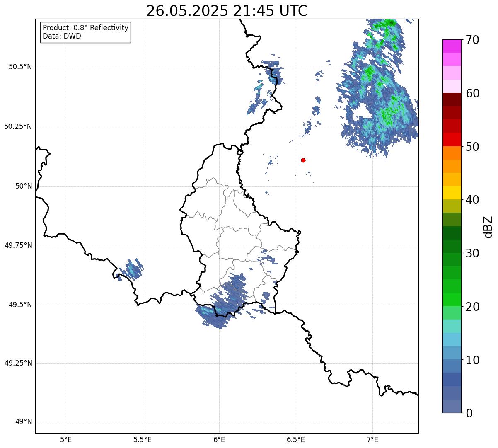Screen dimensions: 498x448
Task: Click the latitude label 50.25°N
Action: coord(18,126)
